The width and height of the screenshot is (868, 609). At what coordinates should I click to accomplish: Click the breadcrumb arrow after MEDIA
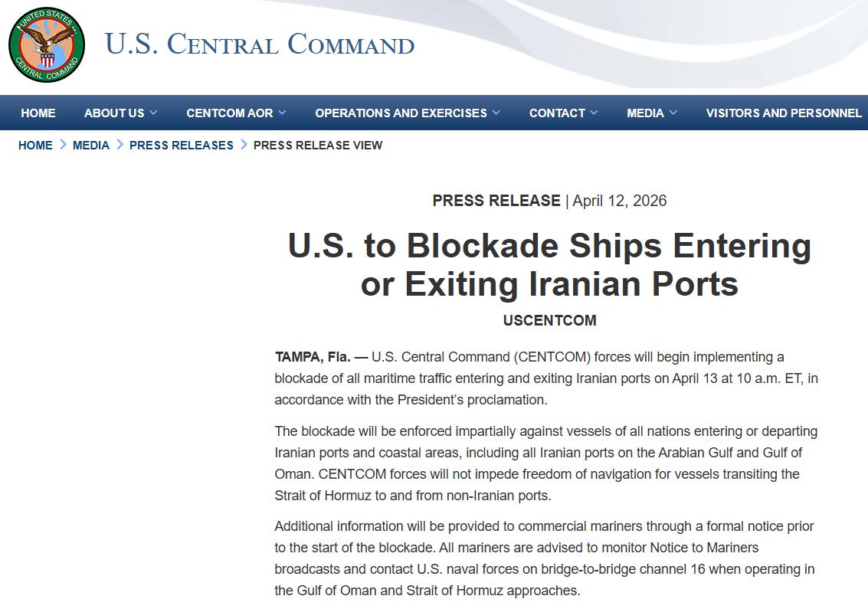coord(120,144)
